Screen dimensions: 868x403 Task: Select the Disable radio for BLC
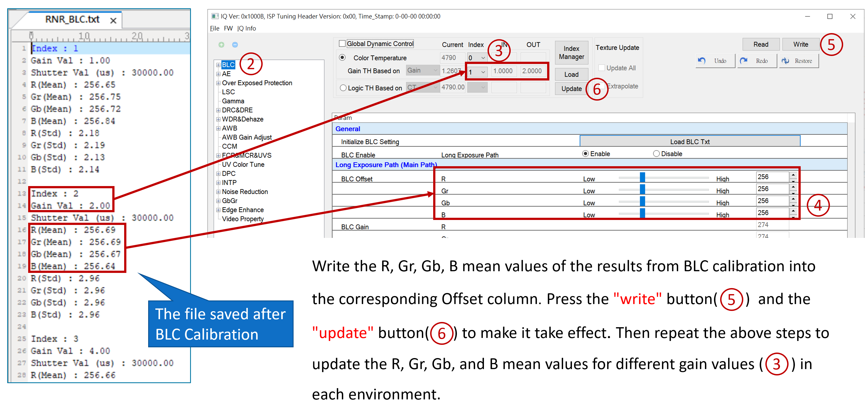coord(656,154)
